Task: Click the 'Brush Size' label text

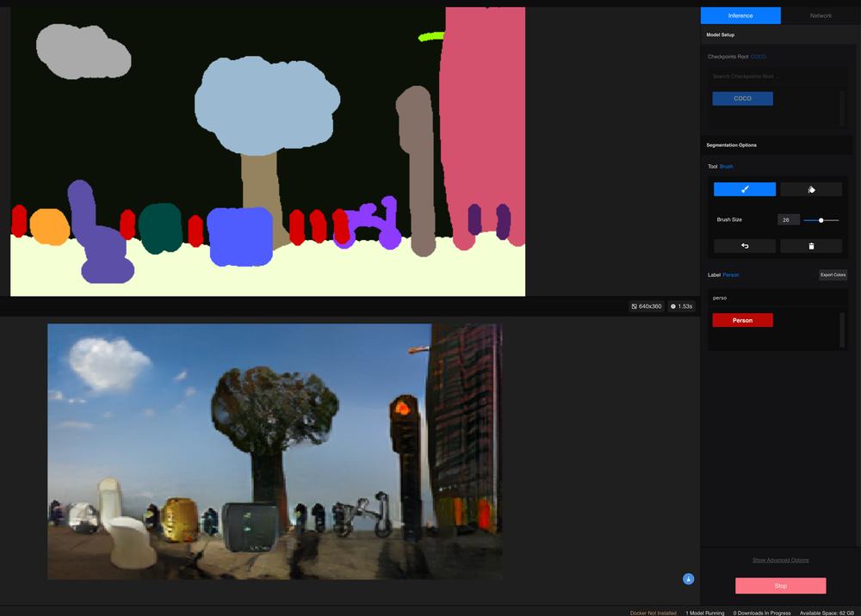Action: click(x=729, y=219)
